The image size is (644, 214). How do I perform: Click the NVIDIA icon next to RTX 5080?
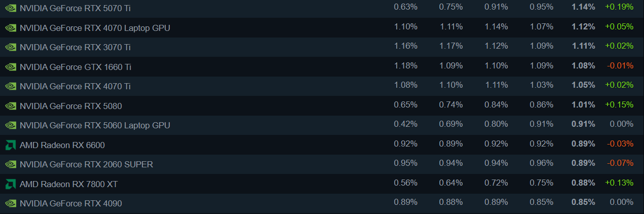pyautogui.click(x=10, y=106)
